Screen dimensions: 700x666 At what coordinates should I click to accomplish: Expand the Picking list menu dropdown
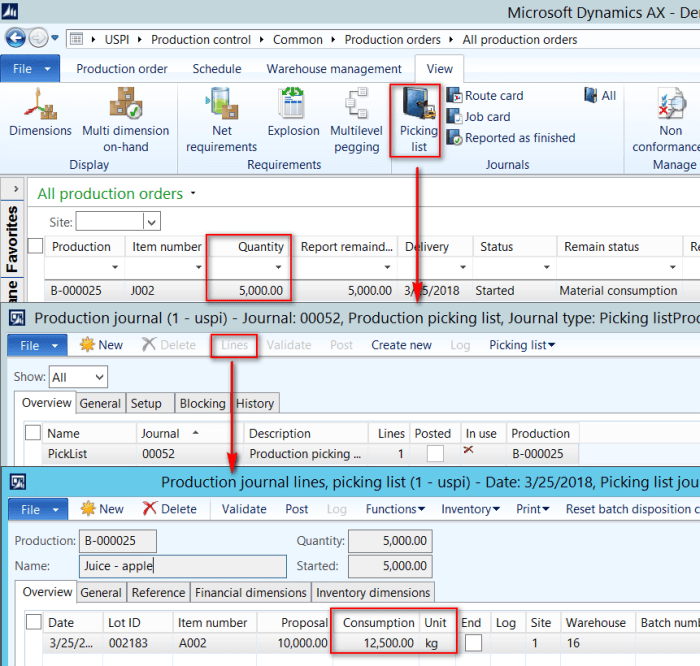coord(522,345)
